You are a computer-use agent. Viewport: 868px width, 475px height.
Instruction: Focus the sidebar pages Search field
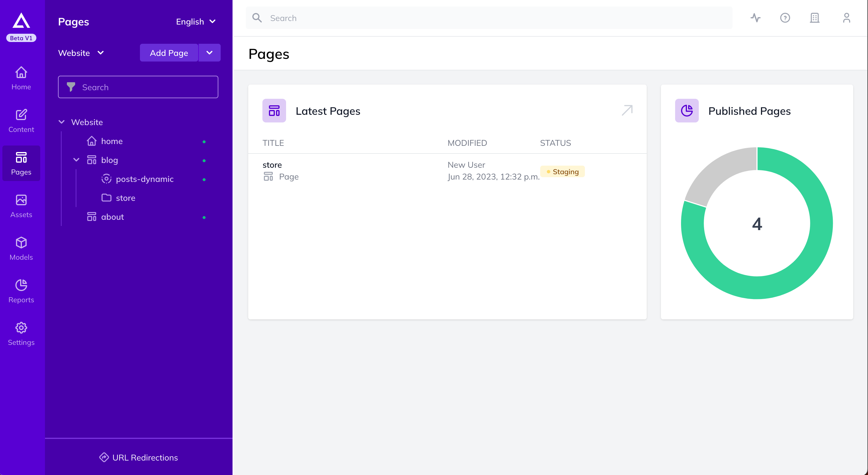point(138,87)
